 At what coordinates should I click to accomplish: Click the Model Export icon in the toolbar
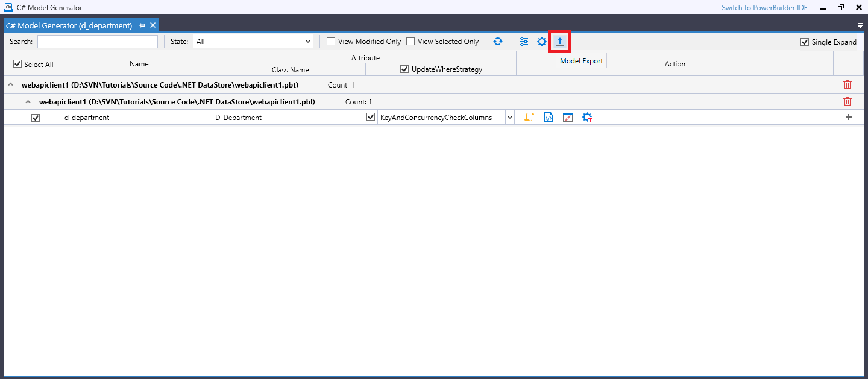pos(559,41)
